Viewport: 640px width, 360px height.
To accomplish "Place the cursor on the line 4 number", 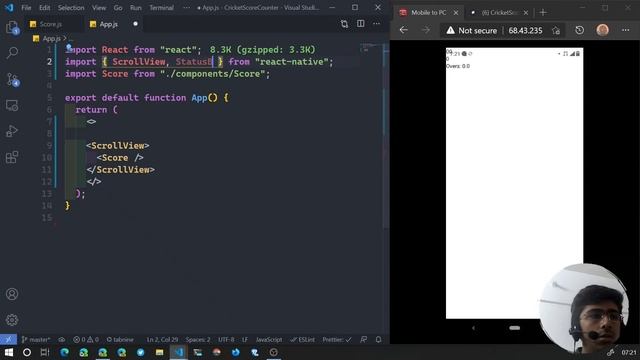I will (49, 86).
